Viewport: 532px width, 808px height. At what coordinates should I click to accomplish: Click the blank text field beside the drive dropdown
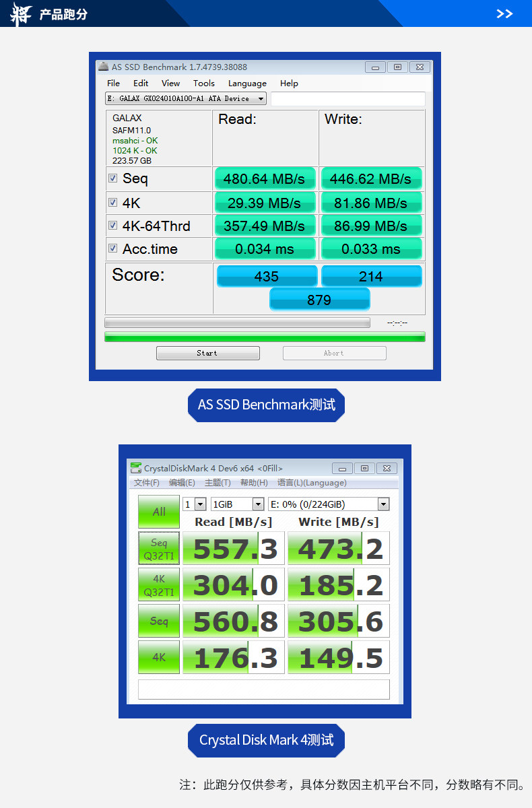(x=348, y=99)
